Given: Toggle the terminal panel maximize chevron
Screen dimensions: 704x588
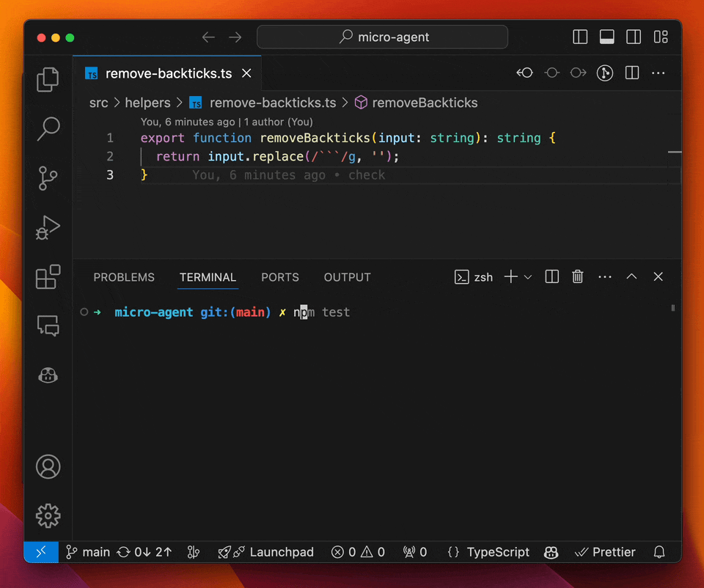Looking at the screenshot, I should coord(631,276).
